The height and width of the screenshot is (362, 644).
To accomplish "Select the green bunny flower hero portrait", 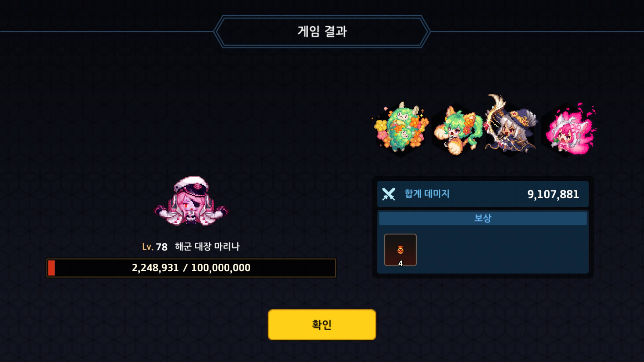I will pos(401,129).
